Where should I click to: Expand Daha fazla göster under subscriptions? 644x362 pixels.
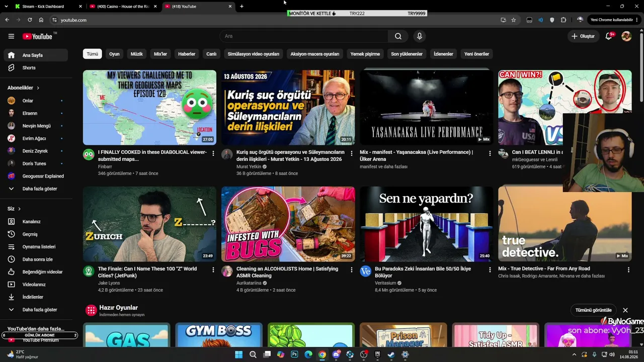pos(35,189)
